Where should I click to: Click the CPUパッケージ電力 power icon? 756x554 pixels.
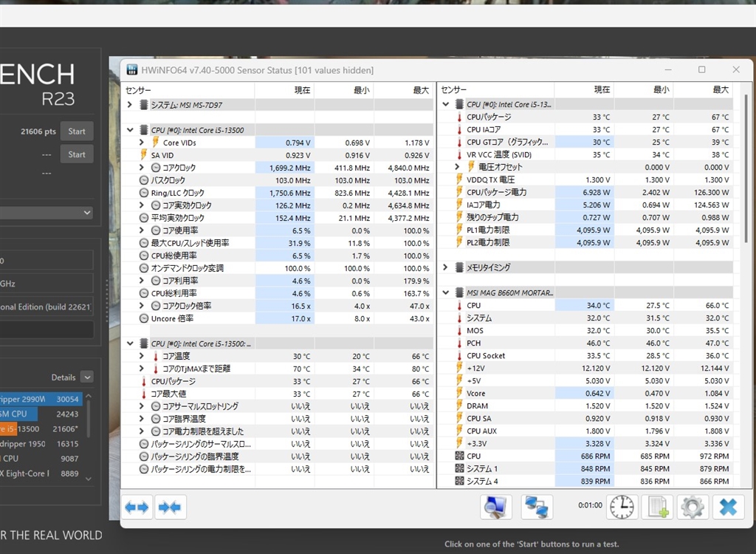coord(459,191)
